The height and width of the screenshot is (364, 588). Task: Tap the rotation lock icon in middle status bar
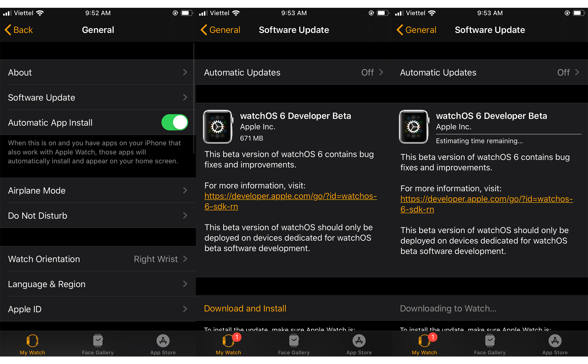coord(371,13)
